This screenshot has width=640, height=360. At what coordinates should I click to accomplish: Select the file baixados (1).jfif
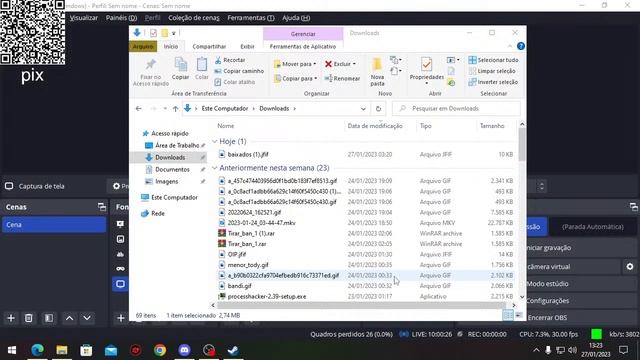coord(248,154)
